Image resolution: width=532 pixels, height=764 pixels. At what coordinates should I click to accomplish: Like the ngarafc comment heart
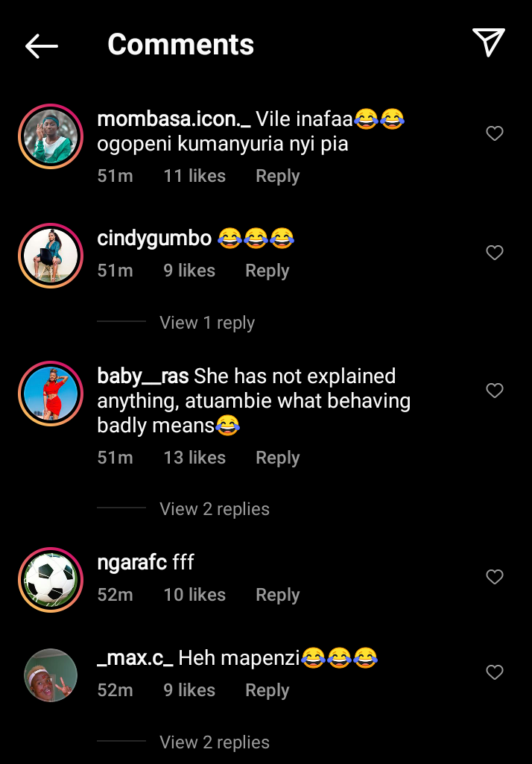pyautogui.click(x=495, y=577)
